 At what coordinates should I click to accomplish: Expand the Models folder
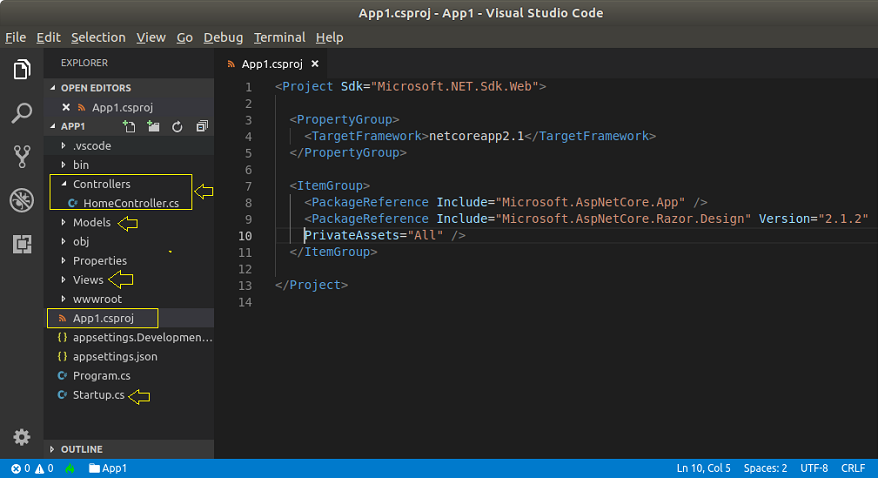[63, 222]
